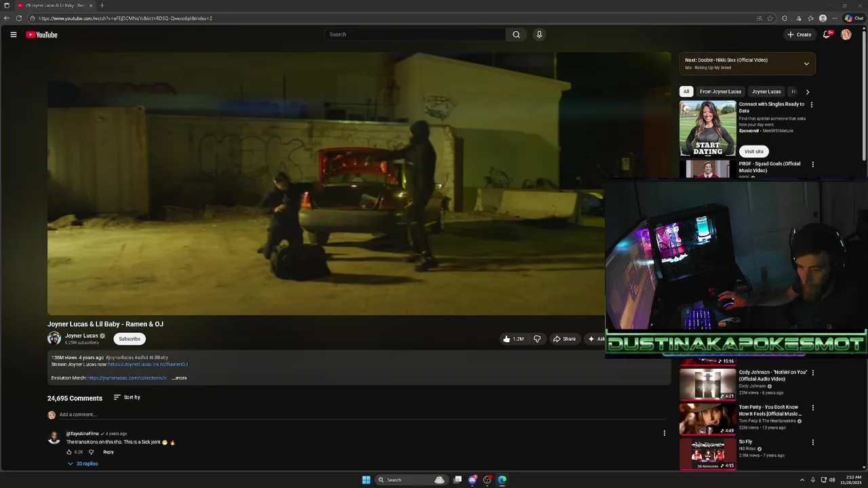Open Copilot Chat in the browser
Image resolution: width=868 pixels, height=488 pixels.
click(x=854, y=18)
